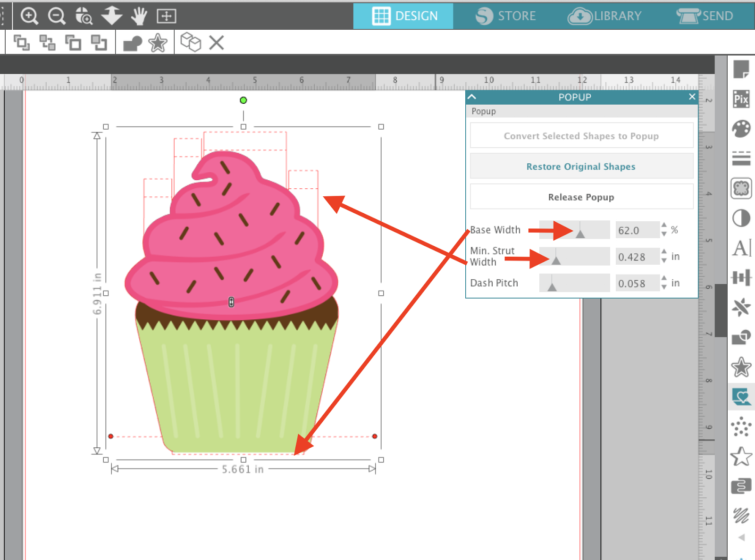Screen dimensions: 755x560
Task: Click Convert Selected Shapes to Popup
Action: tap(581, 136)
